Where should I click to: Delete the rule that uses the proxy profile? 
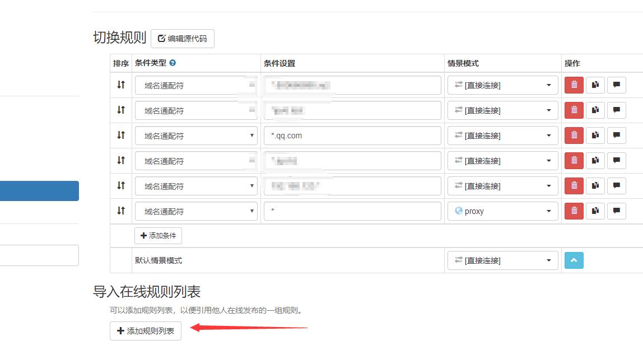(x=574, y=211)
